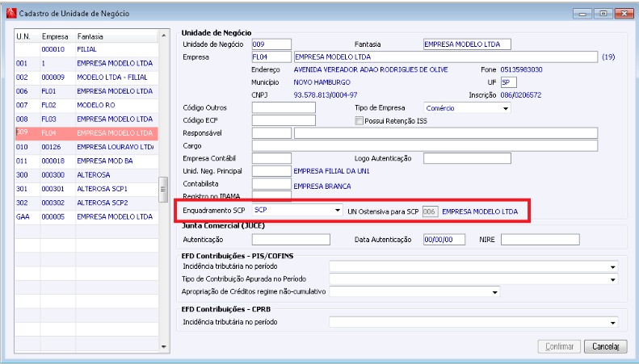Click the Empresa Contábil input field
This screenshot has width=639, height=364.
pyautogui.click(x=271, y=158)
